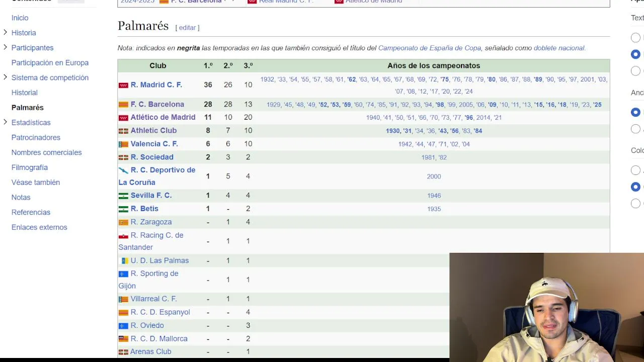The image size is (644, 362).
Task: Click the selected radio option under Color
Action: tap(636, 187)
